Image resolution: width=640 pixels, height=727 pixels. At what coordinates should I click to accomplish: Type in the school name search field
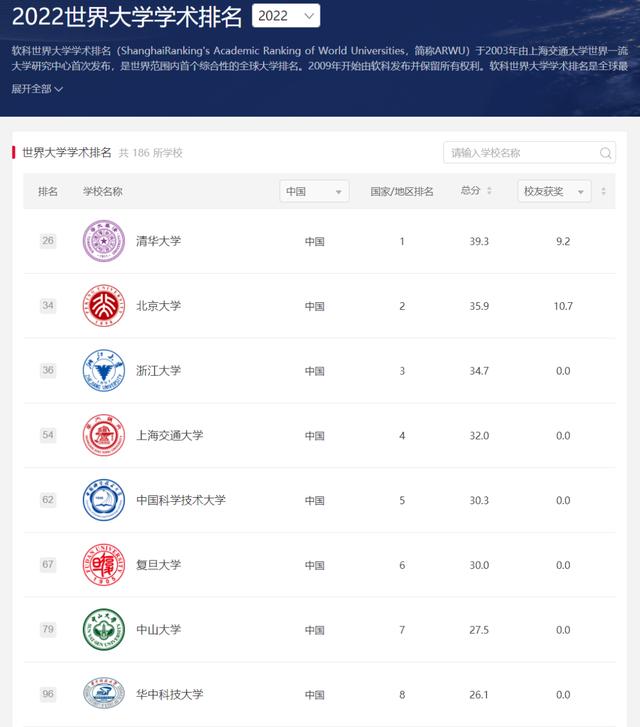522,153
